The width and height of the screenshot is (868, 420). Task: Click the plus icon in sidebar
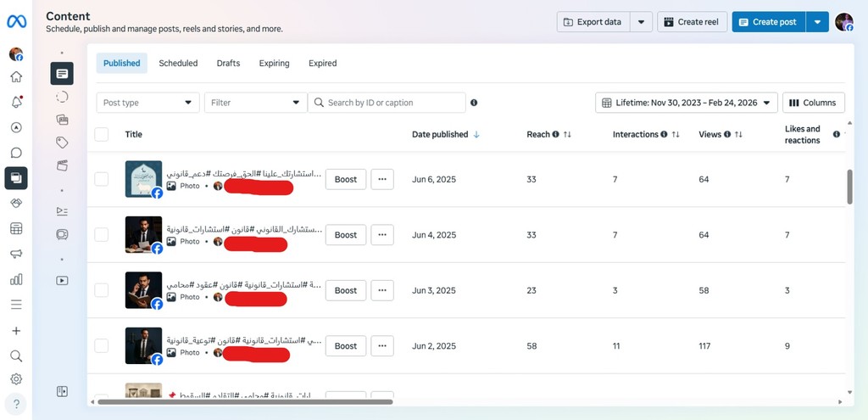tap(16, 331)
